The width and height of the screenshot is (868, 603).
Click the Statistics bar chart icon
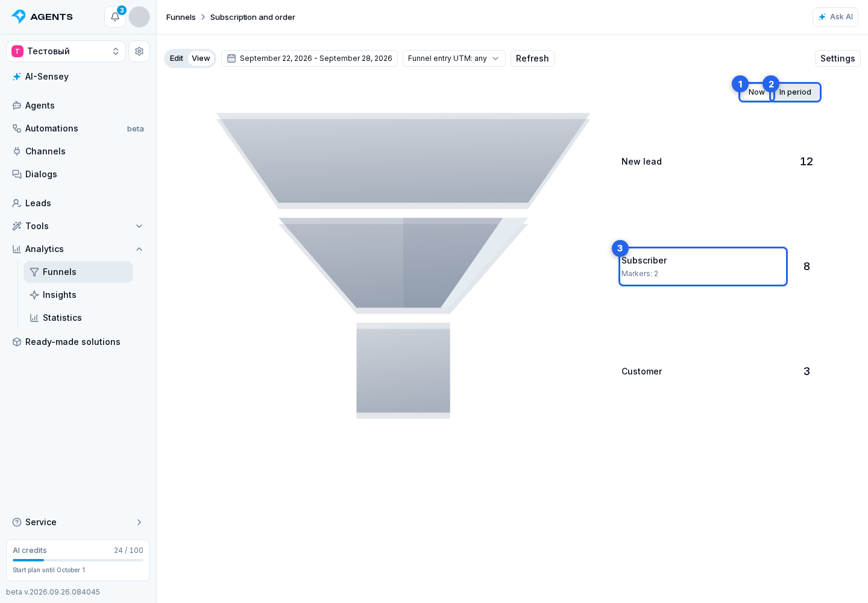34,318
